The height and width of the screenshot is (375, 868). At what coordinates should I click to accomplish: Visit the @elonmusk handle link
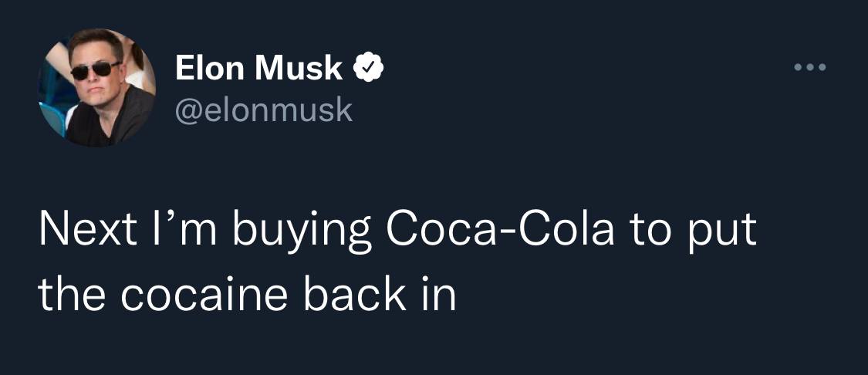pyautogui.click(x=264, y=110)
